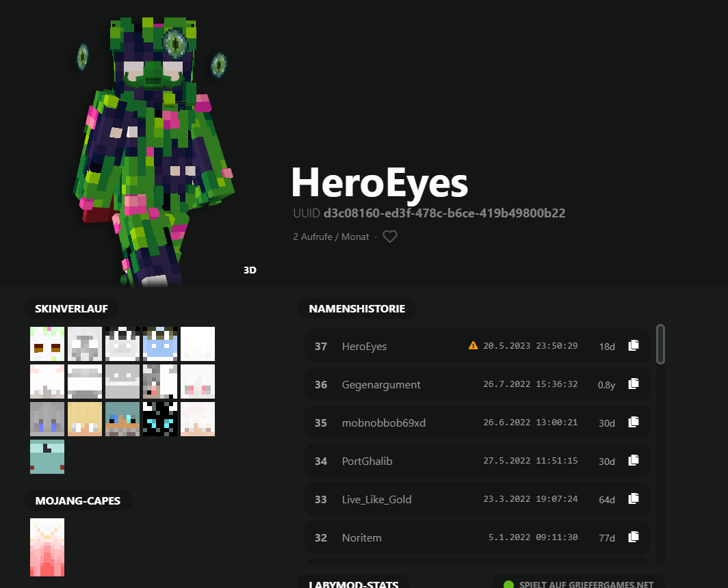The height and width of the screenshot is (588, 728).
Task: Select the Mojang cape thumbnail
Action: click(47, 547)
